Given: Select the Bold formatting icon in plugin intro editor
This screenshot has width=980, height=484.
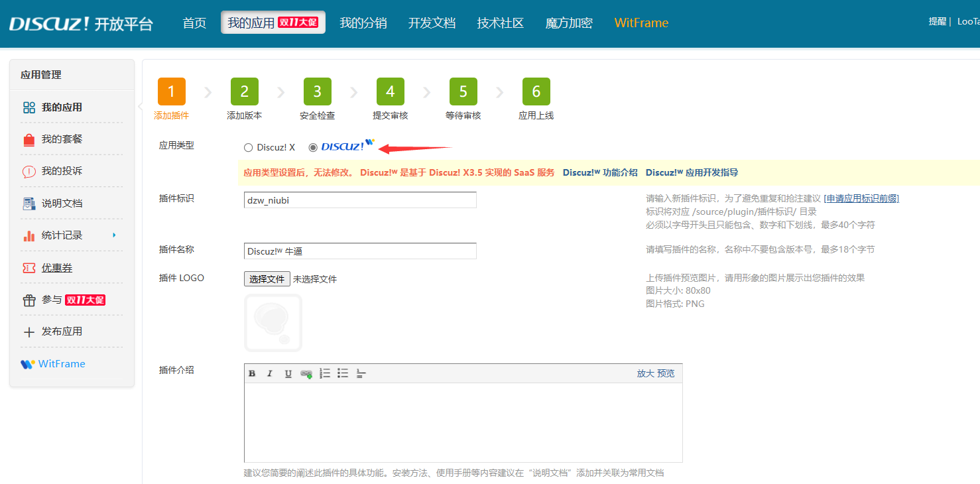Looking at the screenshot, I should tap(252, 373).
